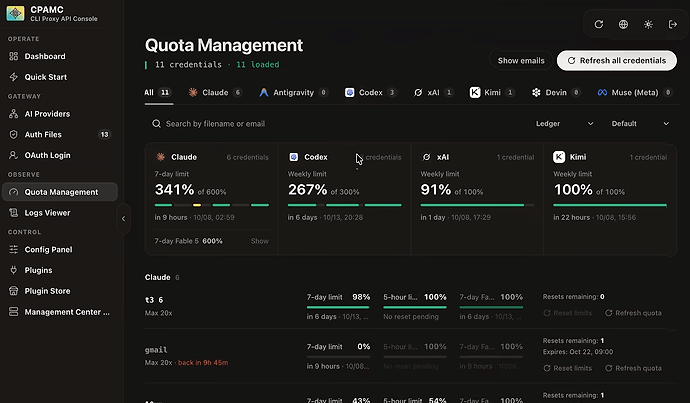Screen dimensions: 690x403
Task: Open the Default sort dropdown
Action: coord(640,124)
